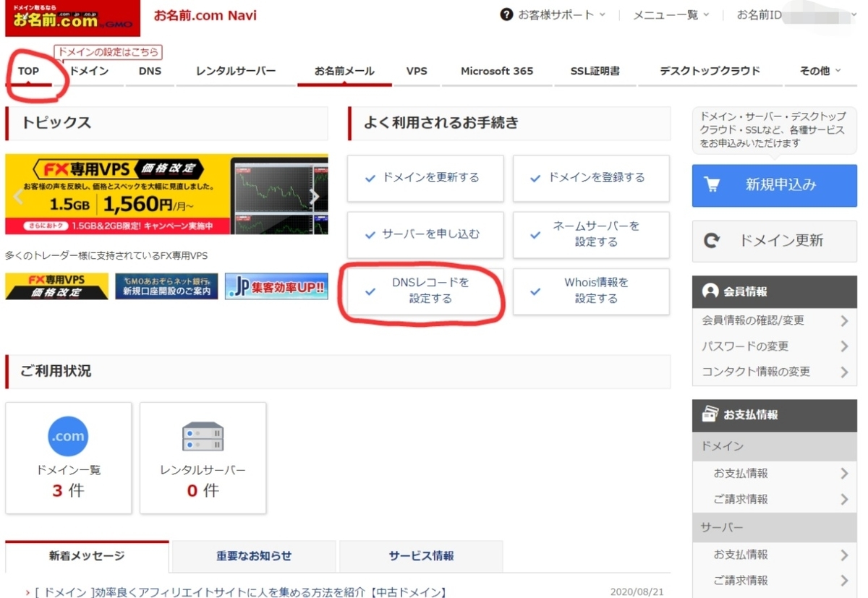This screenshot has width=868, height=598.
Task: Click the お名前.com Navi title
Action: (205, 15)
